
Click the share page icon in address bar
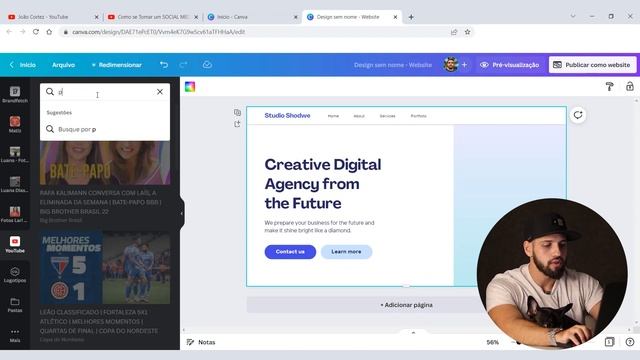click(454, 32)
